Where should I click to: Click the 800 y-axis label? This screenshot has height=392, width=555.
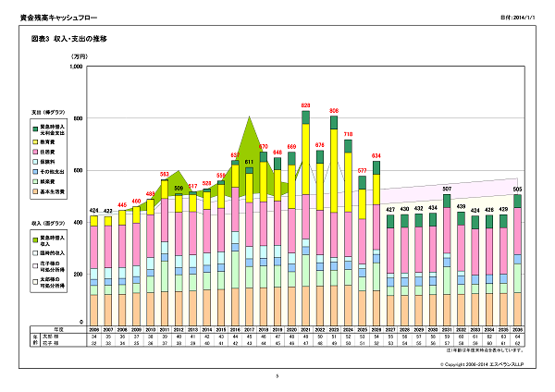(x=79, y=118)
